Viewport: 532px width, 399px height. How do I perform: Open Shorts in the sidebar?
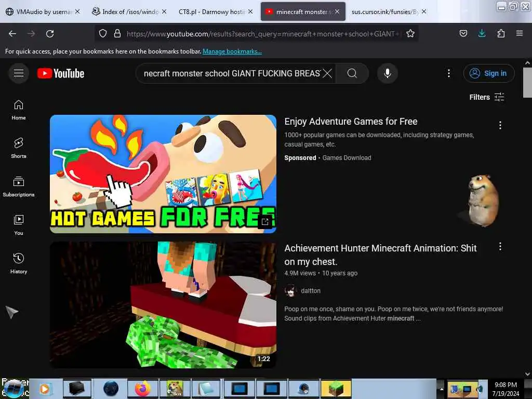pos(19,148)
